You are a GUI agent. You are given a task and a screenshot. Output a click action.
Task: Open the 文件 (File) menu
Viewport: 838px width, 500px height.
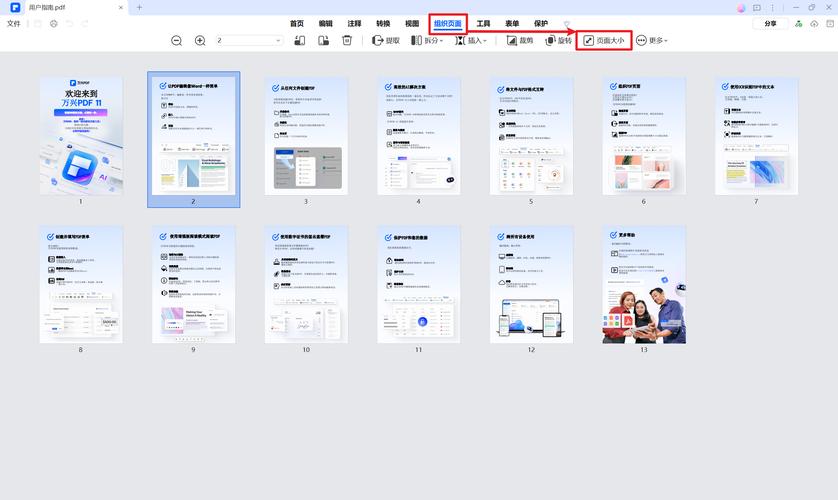[x=14, y=23]
